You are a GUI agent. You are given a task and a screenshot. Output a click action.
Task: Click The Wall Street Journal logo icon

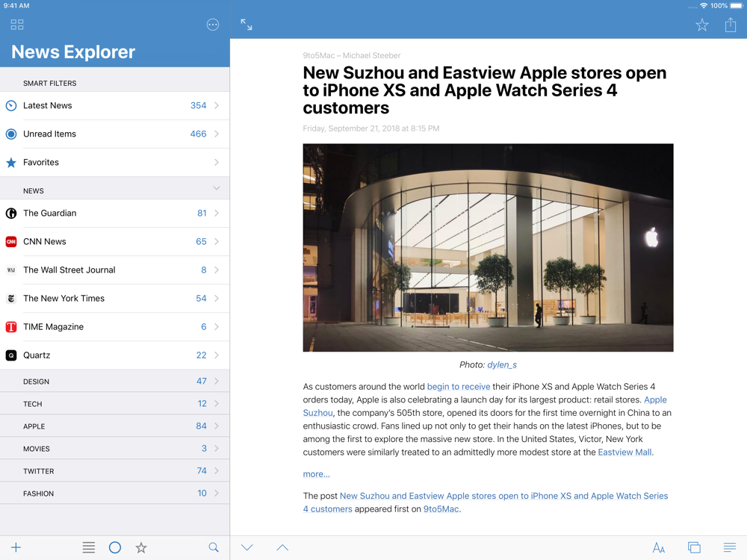tap(11, 270)
